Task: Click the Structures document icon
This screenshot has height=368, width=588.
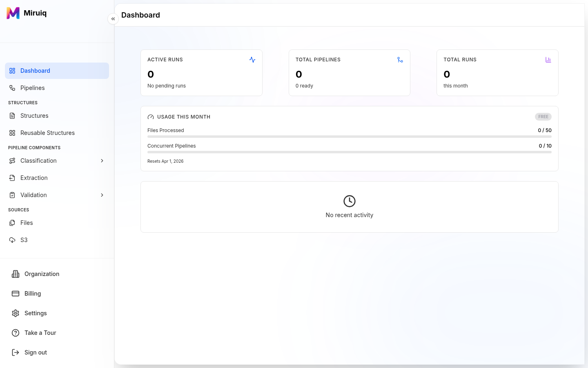Action: [x=12, y=116]
